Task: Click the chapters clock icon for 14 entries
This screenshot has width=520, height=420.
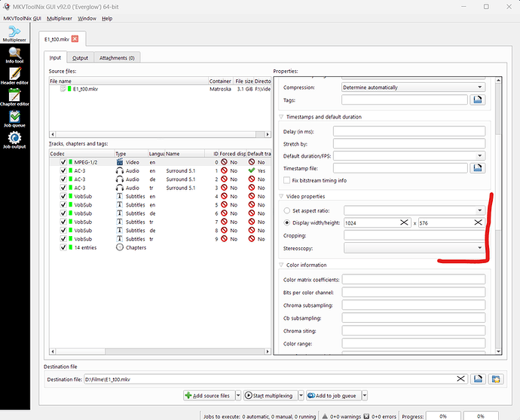Action: (x=120, y=247)
